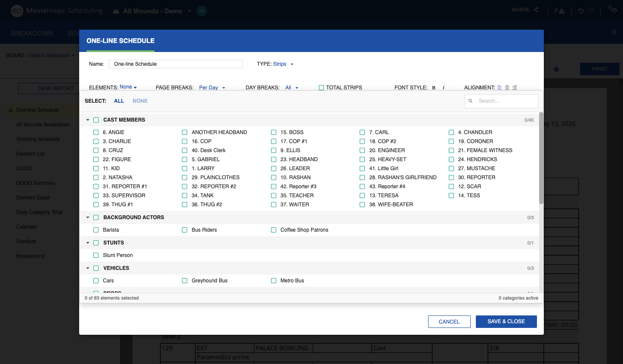Viewport: 623px width, 364px height.
Task: Collapse the STUNTS section
Action: pos(88,243)
